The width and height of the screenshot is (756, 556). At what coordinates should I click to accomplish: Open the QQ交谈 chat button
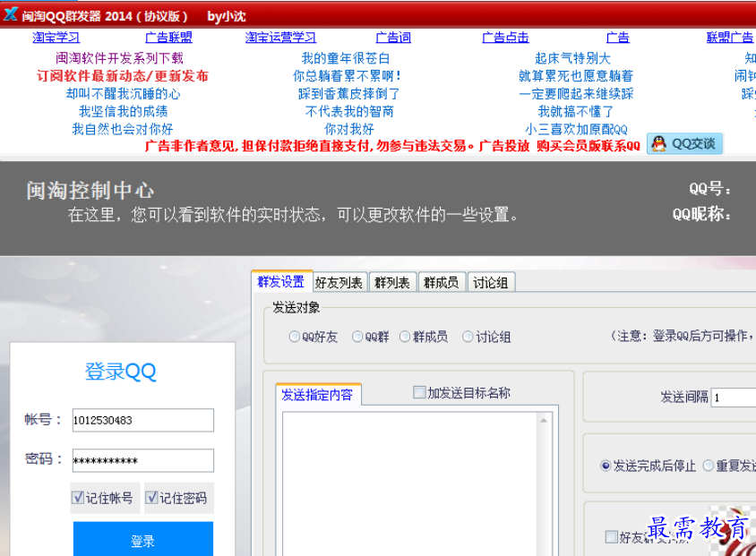[684, 143]
